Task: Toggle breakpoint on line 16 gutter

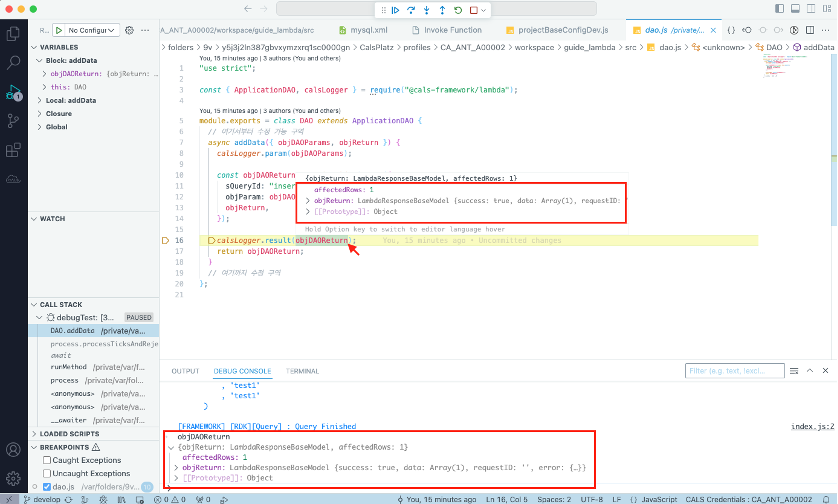Action: (x=166, y=241)
